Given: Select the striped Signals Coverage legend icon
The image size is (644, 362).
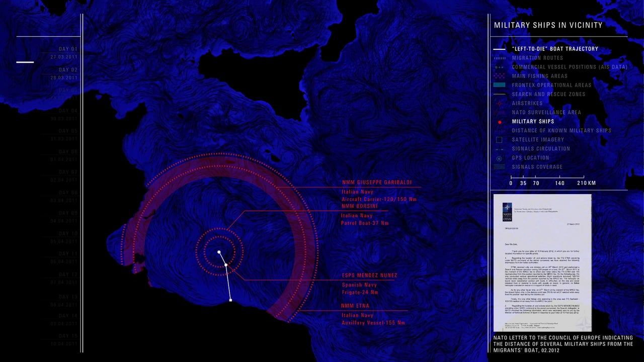Looking at the screenshot, I should (499, 167).
